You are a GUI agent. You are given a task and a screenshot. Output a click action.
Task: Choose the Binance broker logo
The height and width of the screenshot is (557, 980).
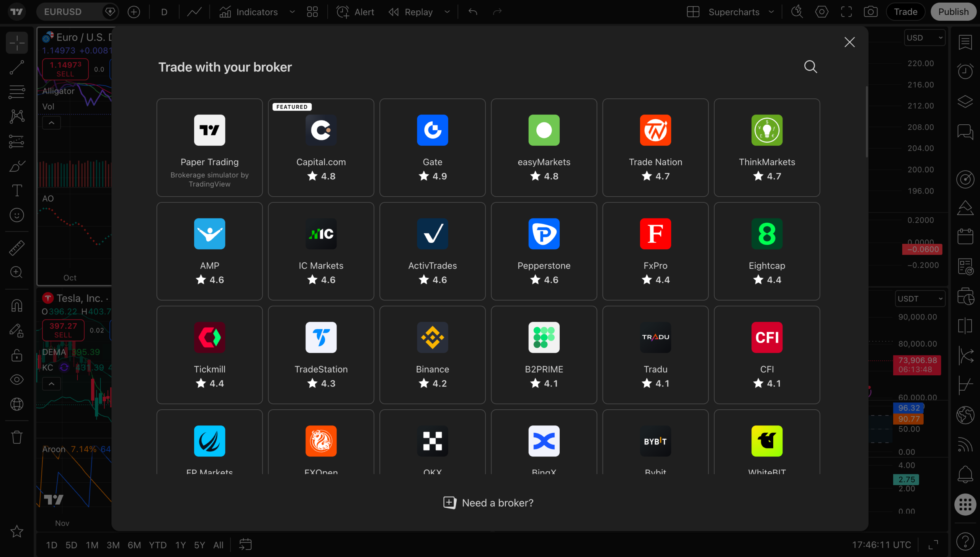432,337
